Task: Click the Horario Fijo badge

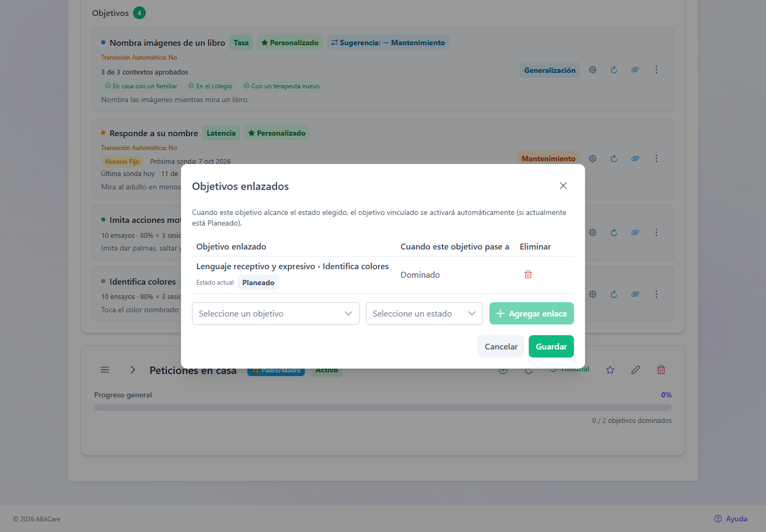Action: tap(122, 162)
